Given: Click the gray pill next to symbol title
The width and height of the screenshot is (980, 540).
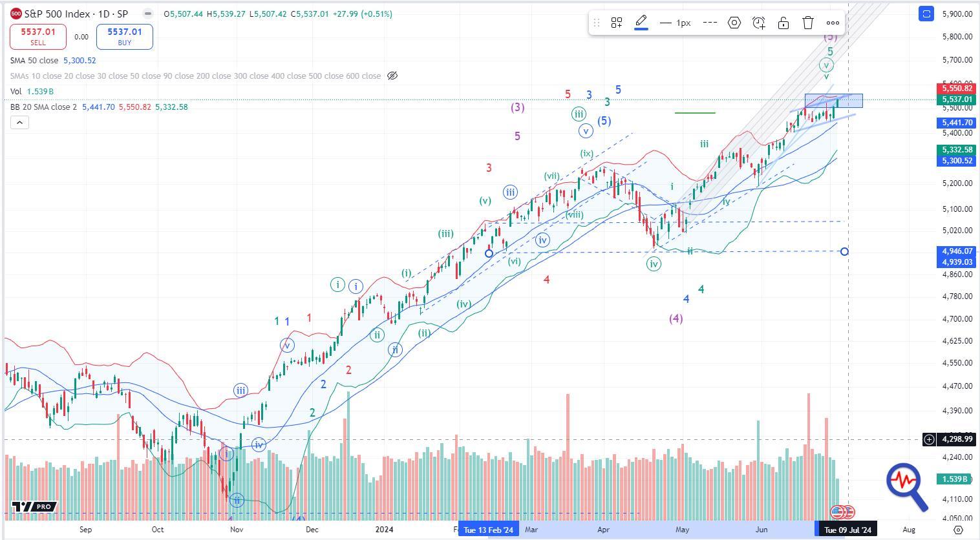Looking at the screenshot, I should (x=148, y=14).
